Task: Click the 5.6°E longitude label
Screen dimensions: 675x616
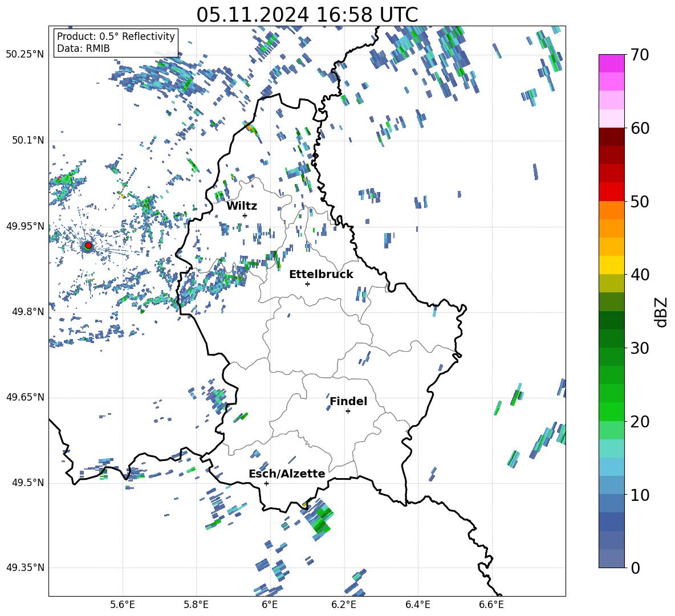Action: point(122,605)
